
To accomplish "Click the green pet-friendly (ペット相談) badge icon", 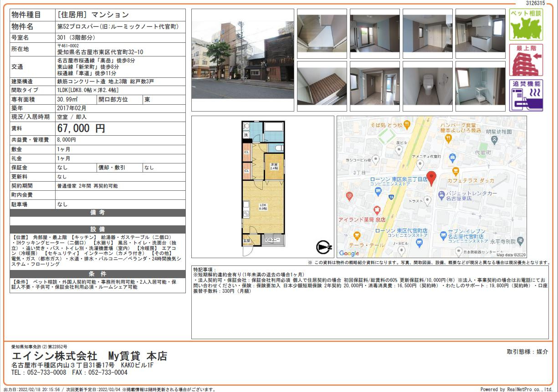I will click(526, 25).
